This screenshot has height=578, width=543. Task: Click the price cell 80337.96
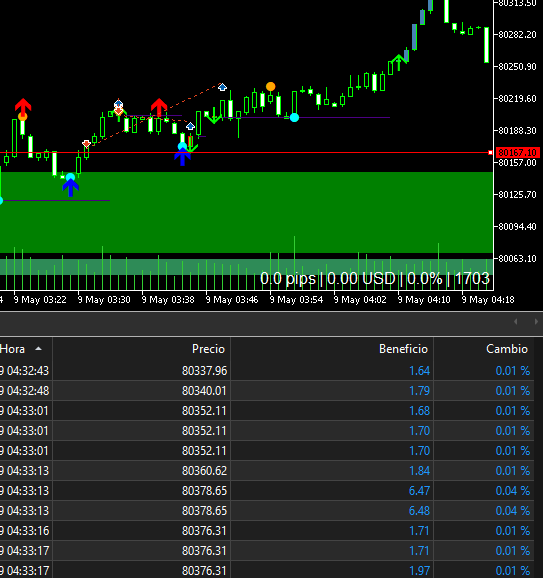205,370
